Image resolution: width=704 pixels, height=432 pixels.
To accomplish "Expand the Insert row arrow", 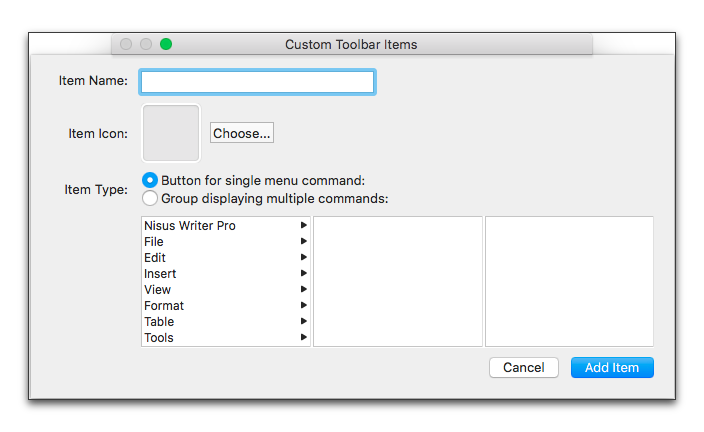I will (304, 273).
